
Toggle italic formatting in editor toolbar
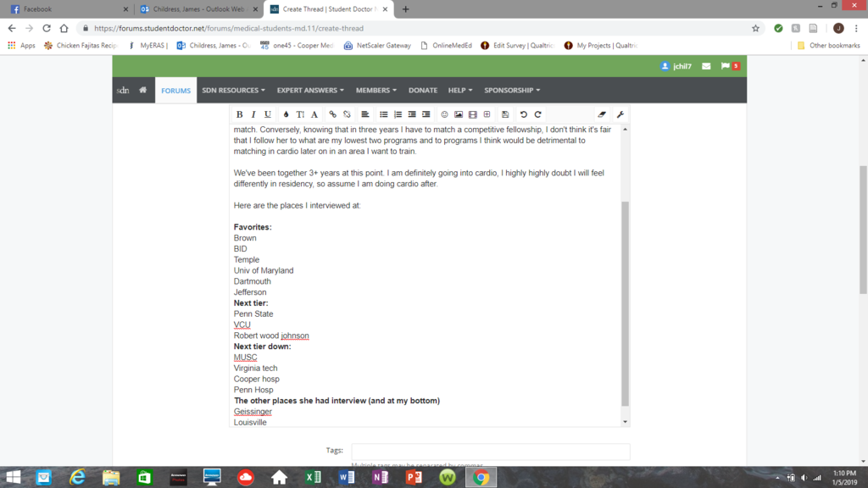[253, 114]
